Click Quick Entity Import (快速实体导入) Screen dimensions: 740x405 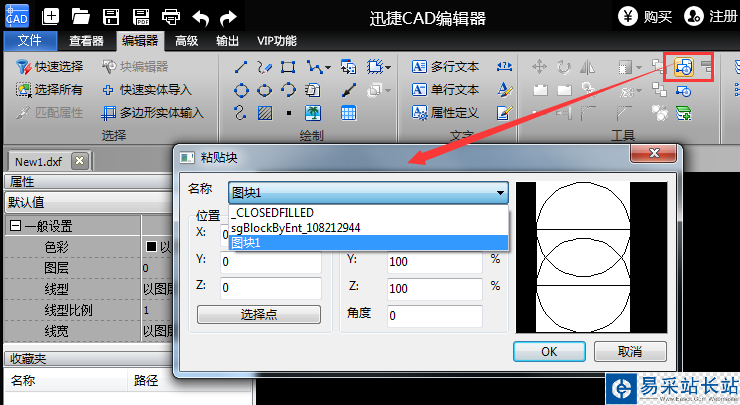pos(147,90)
